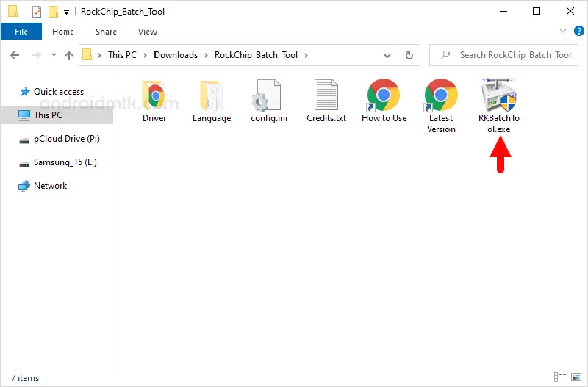588x387 pixels.
Task: Open the Help question mark icon
Action: (x=578, y=31)
